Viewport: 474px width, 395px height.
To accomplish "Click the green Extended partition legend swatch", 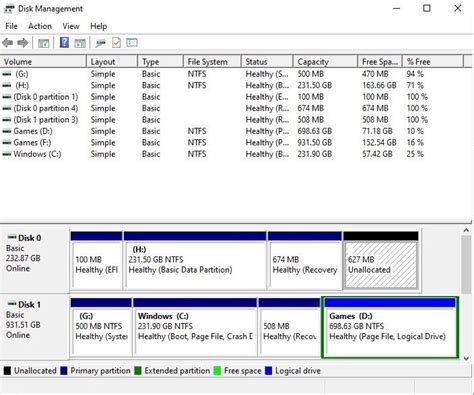I will 138,371.
